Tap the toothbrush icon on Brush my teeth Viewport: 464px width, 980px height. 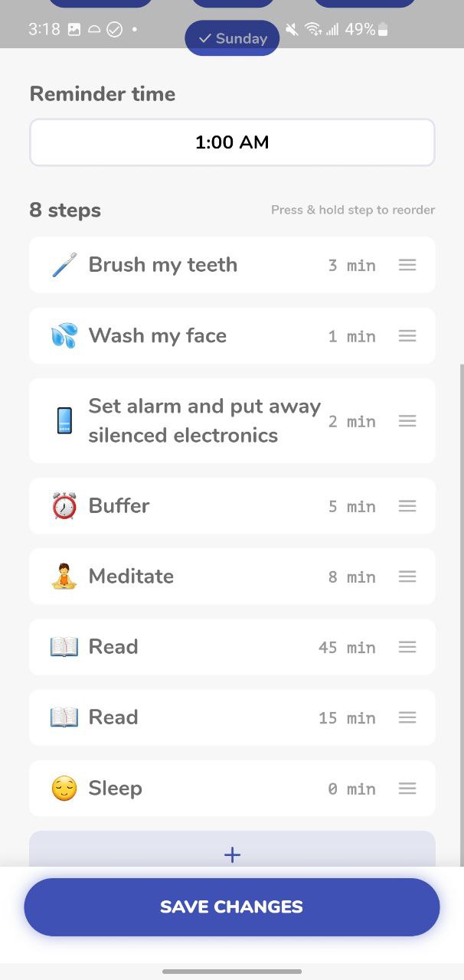[x=64, y=266]
